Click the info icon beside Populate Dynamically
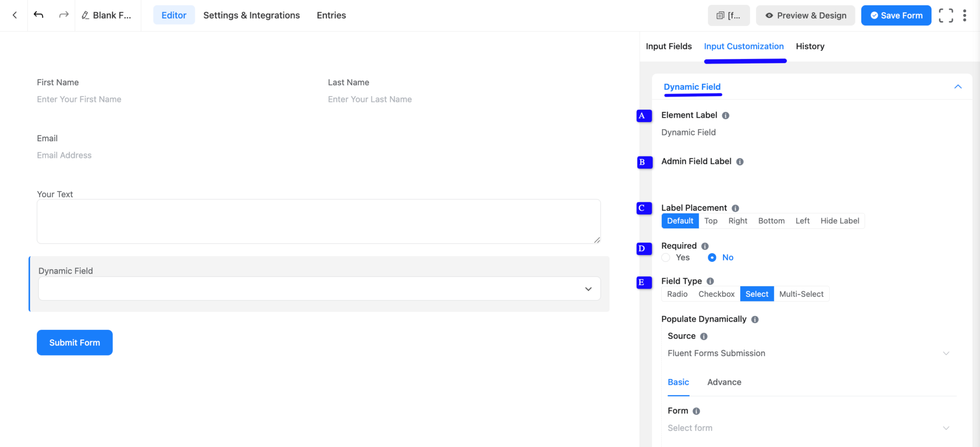Image resolution: width=980 pixels, height=447 pixels. [755, 319]
